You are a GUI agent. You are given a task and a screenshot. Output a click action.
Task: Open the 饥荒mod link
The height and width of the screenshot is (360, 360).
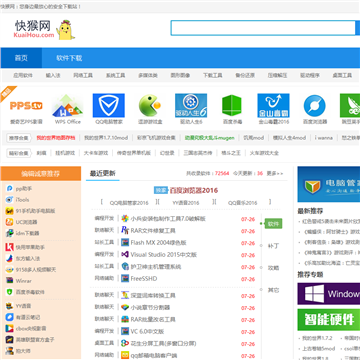pyautogui.click(x=253, y=138)
